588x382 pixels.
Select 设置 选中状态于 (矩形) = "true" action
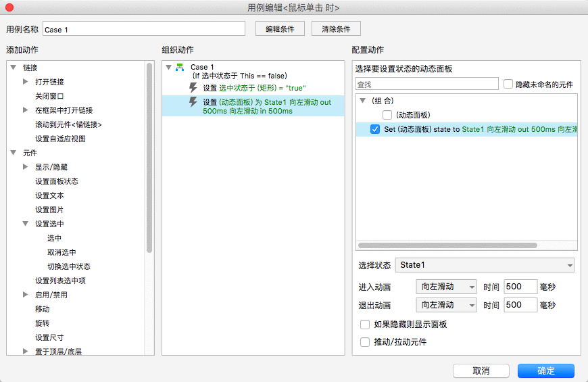[x=254, y=88]
